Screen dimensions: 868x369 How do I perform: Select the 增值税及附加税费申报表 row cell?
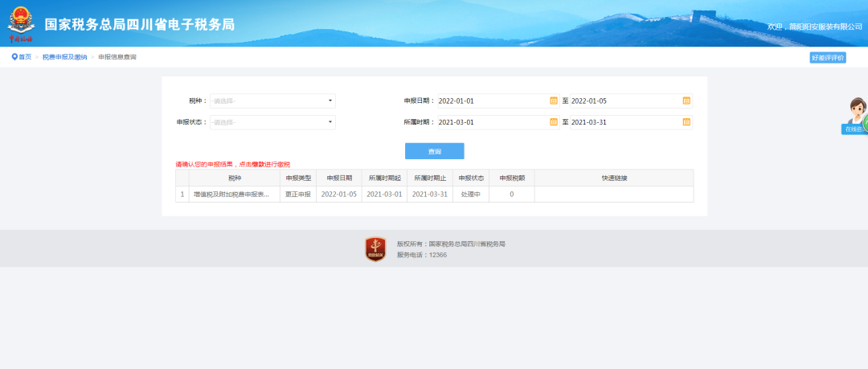coord(235,195)
